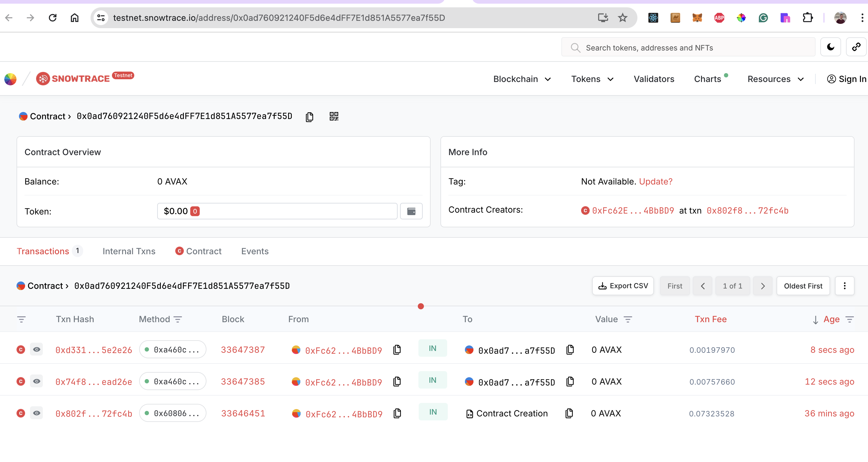Toggle dark mode moon icon

(x=830, y=47)
